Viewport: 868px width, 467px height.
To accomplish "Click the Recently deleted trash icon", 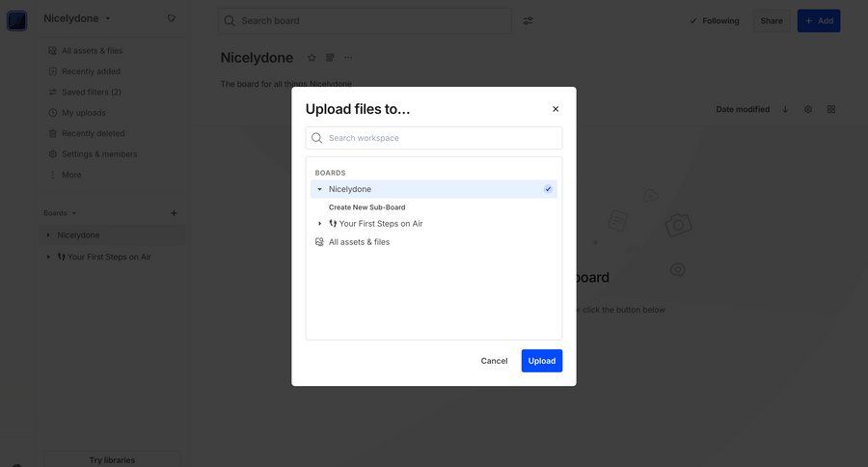I will [x=53, y=133].
